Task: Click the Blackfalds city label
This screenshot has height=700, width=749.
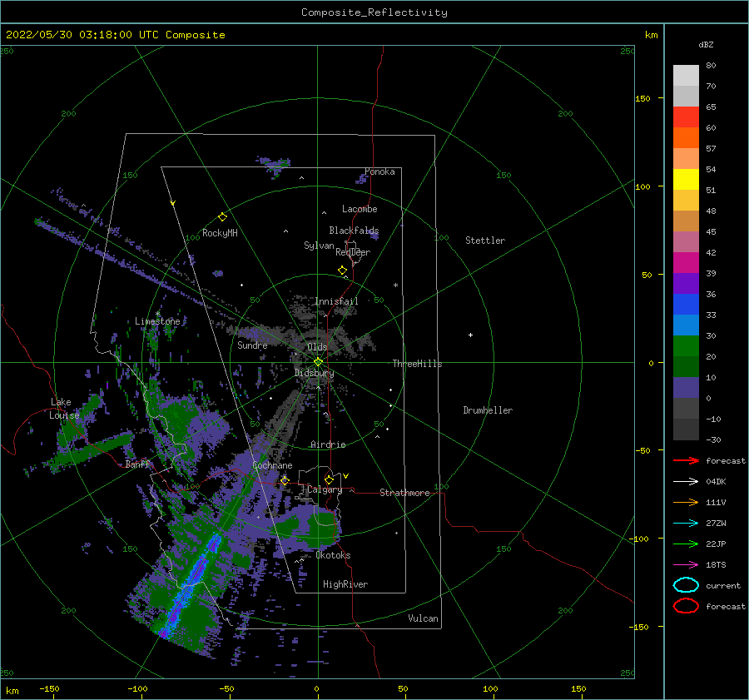Action: point(354,231)
